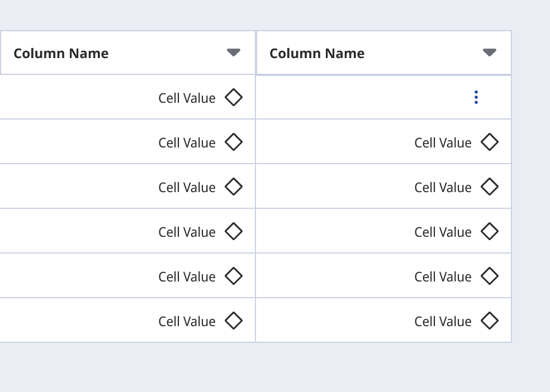The height and width of the screenshot is (392, 550).
Task: Select "Cell Value" text in left column's last row
Action: pyautogui.click(x=187, y=322)
